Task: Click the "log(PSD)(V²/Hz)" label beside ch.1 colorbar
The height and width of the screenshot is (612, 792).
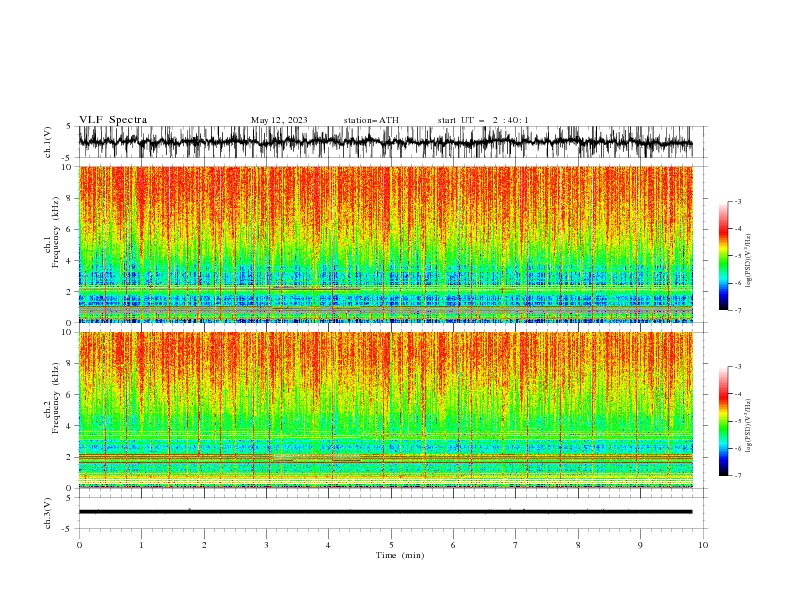Action: (749, 261)
